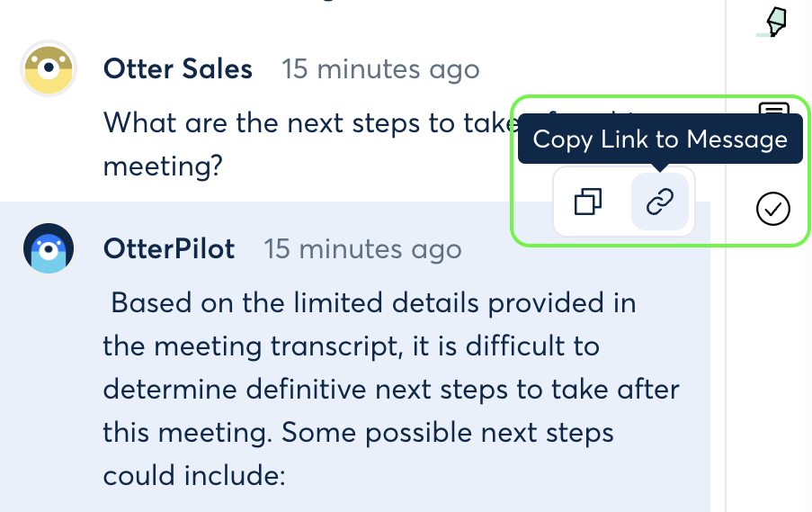812x512 pixels.
Task: Click the "could include:" text
Action: tap(194, 476)
